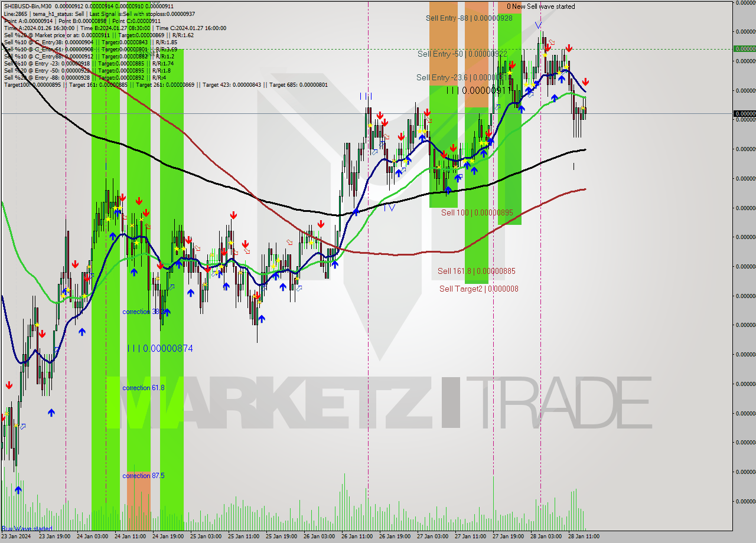The width and height of the screenshot is (756, 543).
Task: Click the 'Sell %20 @ Entry -88' line
Action: point(85,77)
